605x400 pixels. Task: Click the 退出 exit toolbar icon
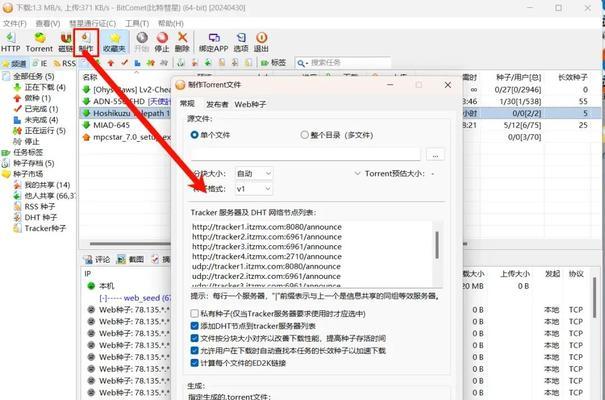(x=261, y=42)
